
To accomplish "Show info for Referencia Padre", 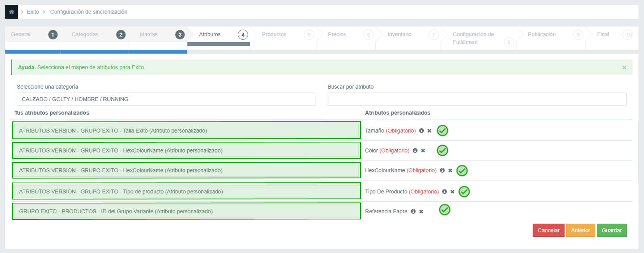I will (413, 211).
